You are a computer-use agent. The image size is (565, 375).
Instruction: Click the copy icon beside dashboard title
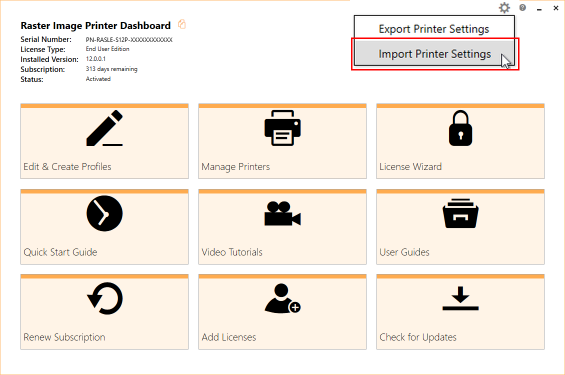pos(182,24)
